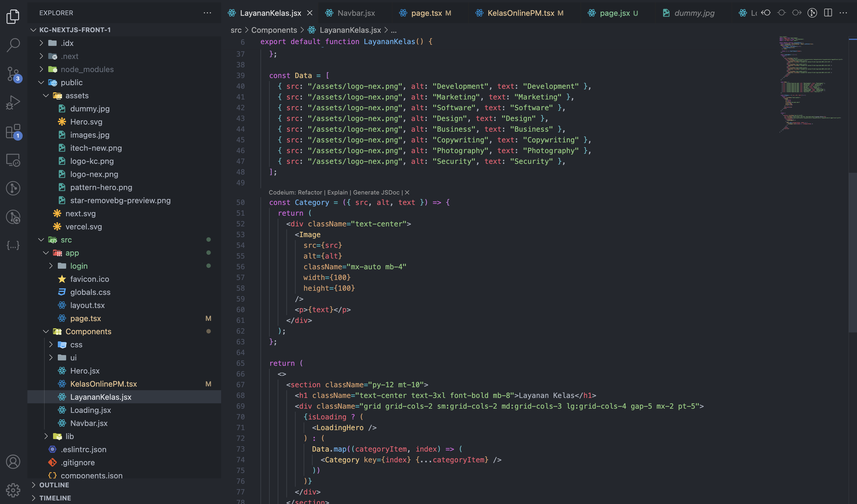Click Generate JSDoc code lens
857x504 pixels.
click(x=376, y=192)
